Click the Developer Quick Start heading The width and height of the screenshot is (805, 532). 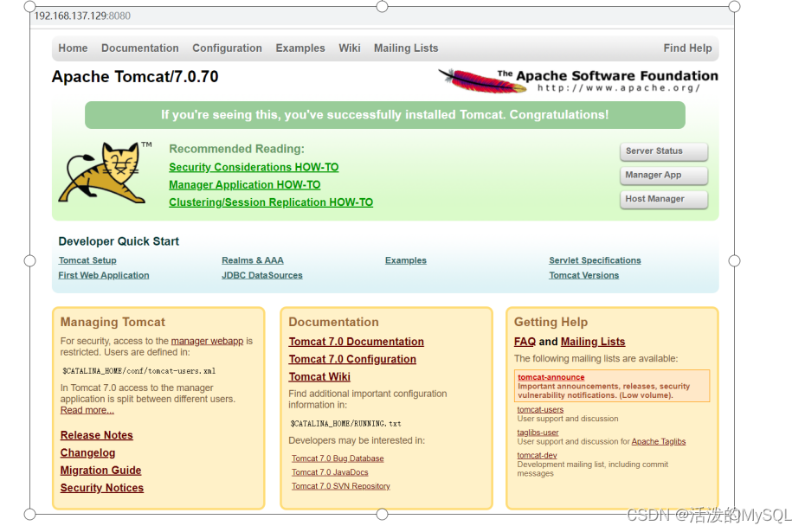[119, 241]
